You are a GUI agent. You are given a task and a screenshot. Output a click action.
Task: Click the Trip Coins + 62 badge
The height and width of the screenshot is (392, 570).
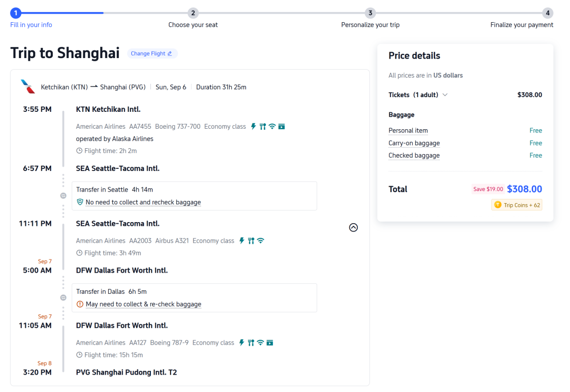click(x=517, y=205)
